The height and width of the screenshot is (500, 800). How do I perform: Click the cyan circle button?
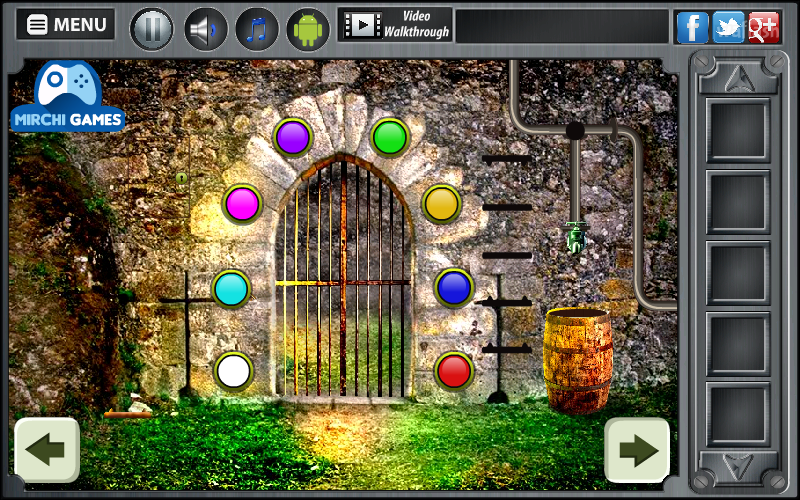231,289
